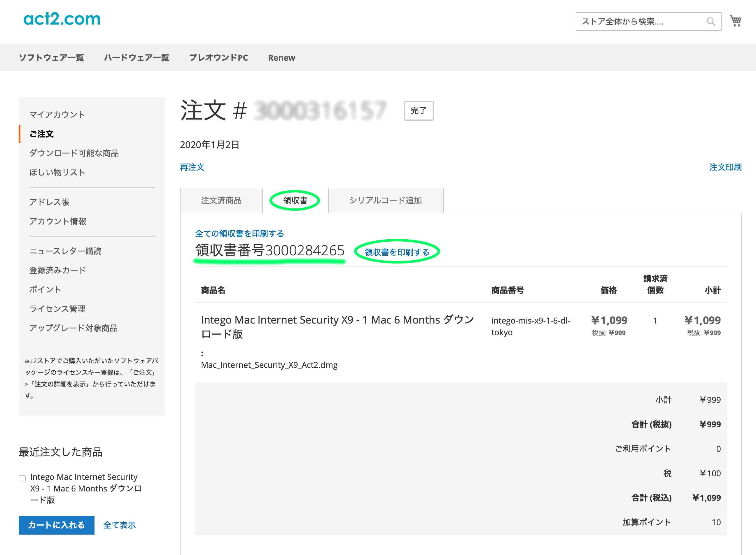The image size is (756, 555).
Task: Open 登録済みカード in sidebar
Action: pos(57,270)
